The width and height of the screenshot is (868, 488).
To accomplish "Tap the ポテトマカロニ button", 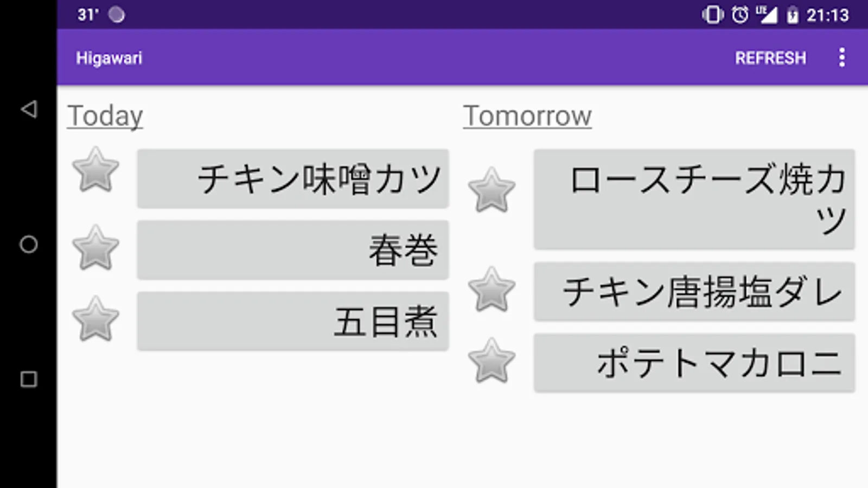I will (694, 363).
